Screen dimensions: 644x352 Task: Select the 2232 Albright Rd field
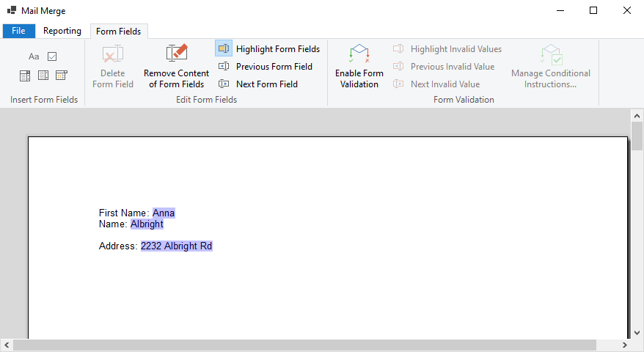pos(177,246)
